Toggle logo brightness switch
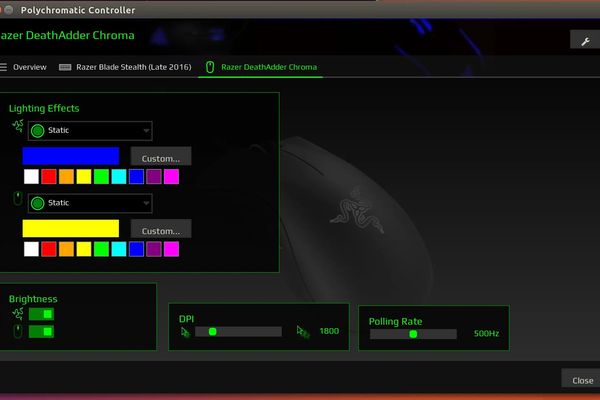The image size is (600, 400). pos(41,314)
